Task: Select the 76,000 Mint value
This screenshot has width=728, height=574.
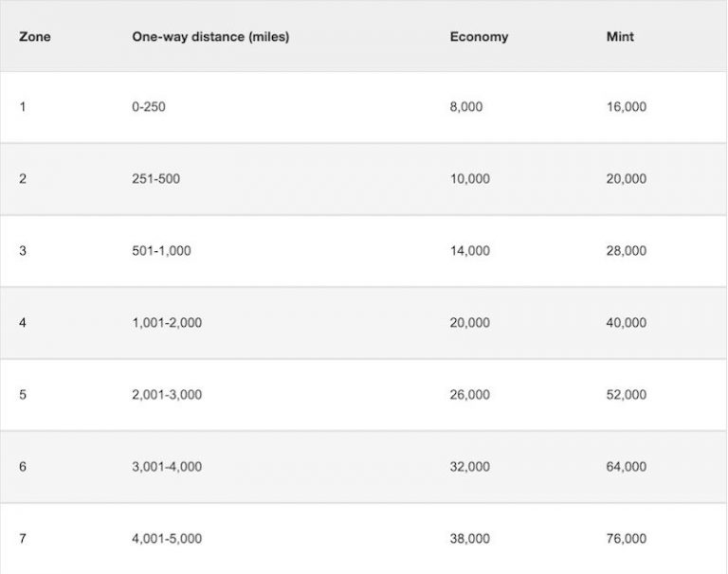Action: [626, 538]
